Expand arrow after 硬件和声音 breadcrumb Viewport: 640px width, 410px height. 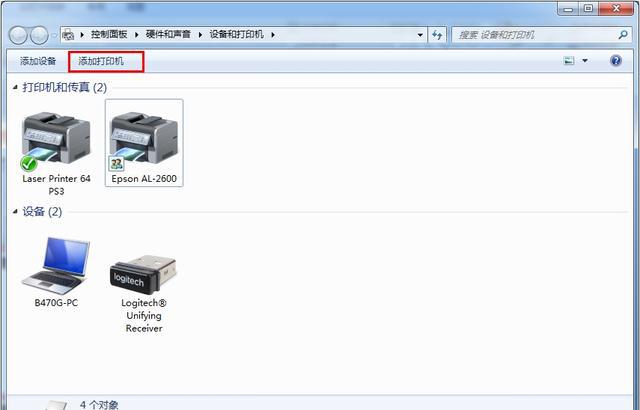click(200, 35)
